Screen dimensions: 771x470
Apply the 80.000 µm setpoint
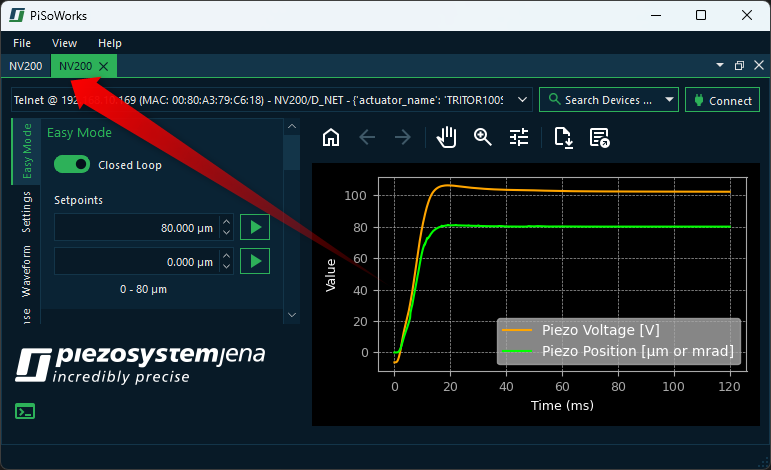click(256, 228)
